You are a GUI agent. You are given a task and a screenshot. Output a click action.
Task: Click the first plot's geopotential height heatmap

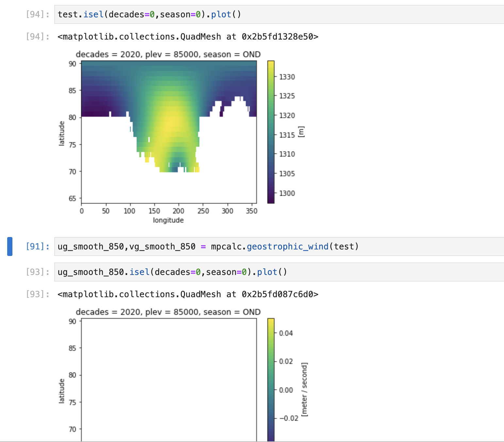169,132
